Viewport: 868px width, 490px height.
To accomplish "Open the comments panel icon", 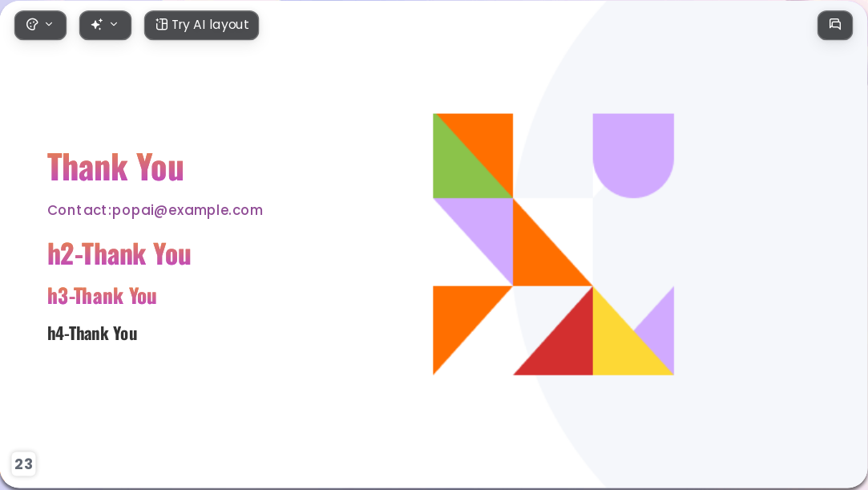I will 835,25.
